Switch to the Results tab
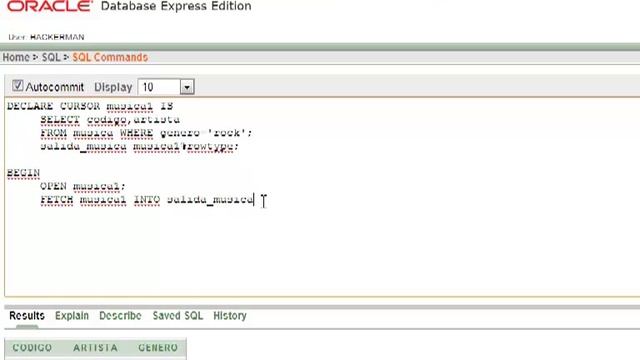Screen dimensions: 640x360 pyautogui.click(x=27, y=316)
